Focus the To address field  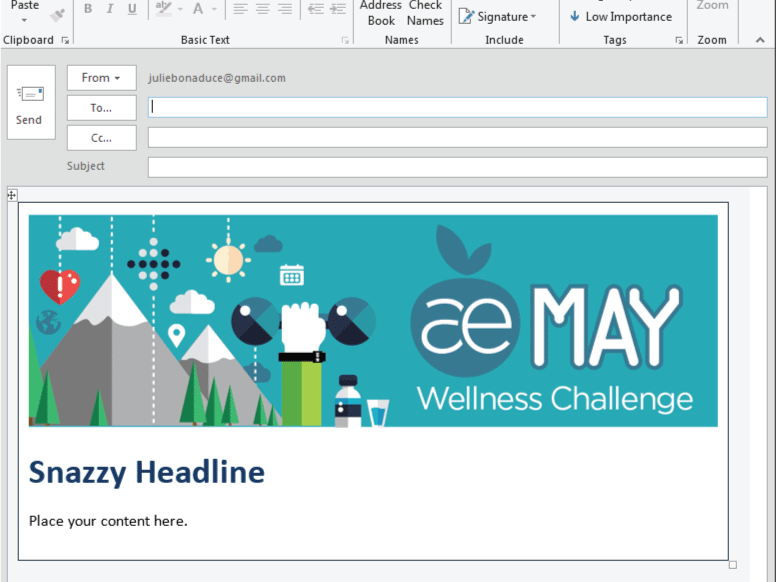[x=458, y=107]
